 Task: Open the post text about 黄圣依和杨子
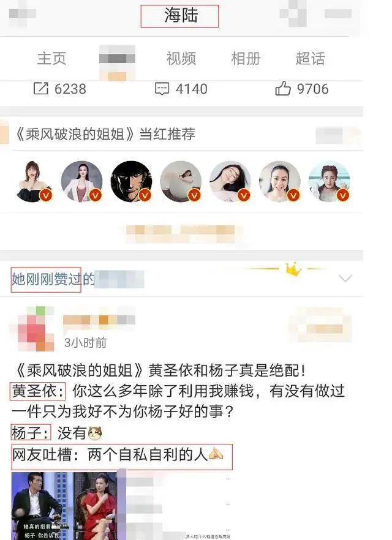[x=178, y=412]
